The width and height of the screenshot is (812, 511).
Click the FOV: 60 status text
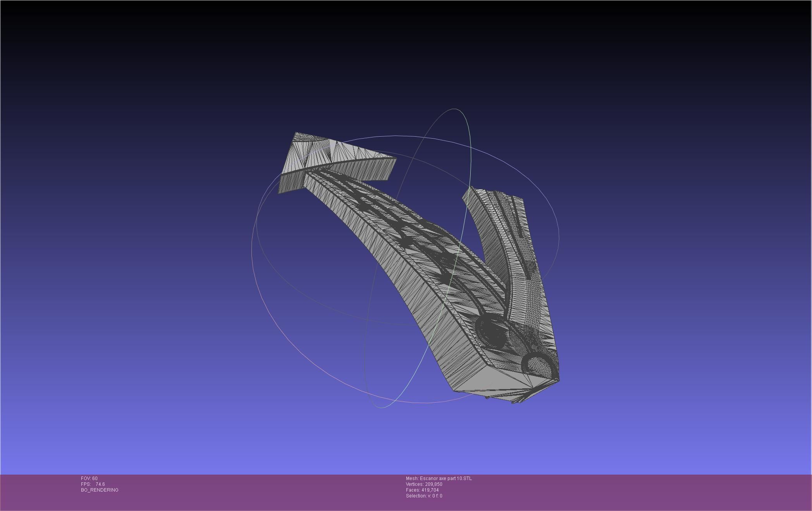[89, 478]
